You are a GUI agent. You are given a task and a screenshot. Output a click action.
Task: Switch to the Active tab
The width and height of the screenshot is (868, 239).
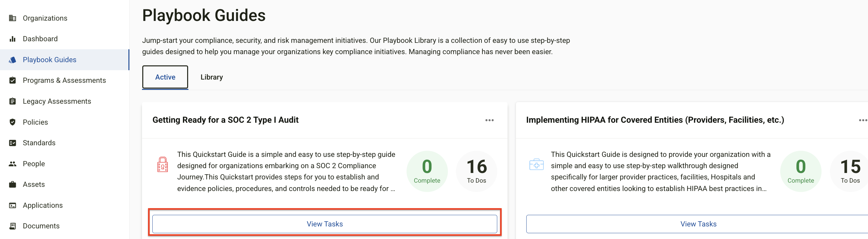coord(165,77)
